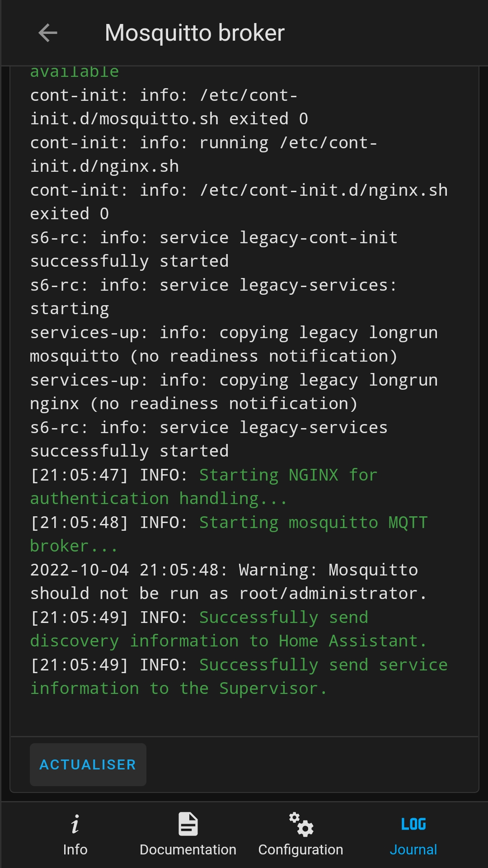The height and width of the screenshot is (868, 488).
Task: Select the 'Starting mosquitto MQTT broker' log line
Action: click(229, 534)
